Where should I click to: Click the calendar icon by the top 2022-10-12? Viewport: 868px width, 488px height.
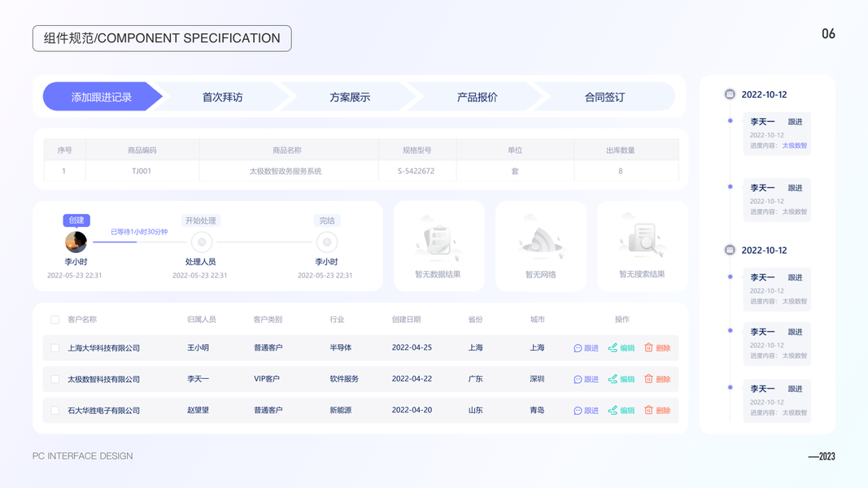coord(730,94)
